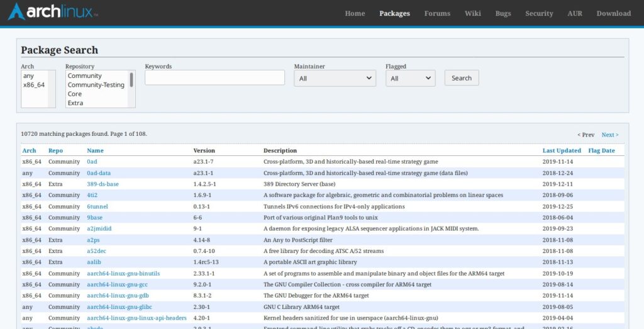Open the Maintainer dropdown
The width and height of the screenshot is (644, 329).
pyautogui.click(x=335, y=78)
